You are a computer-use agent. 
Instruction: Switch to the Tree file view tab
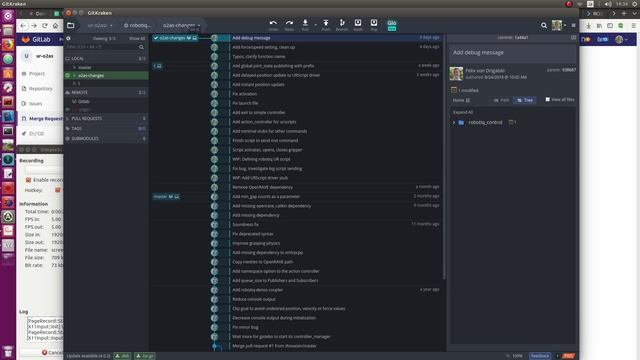pos(525,100)
